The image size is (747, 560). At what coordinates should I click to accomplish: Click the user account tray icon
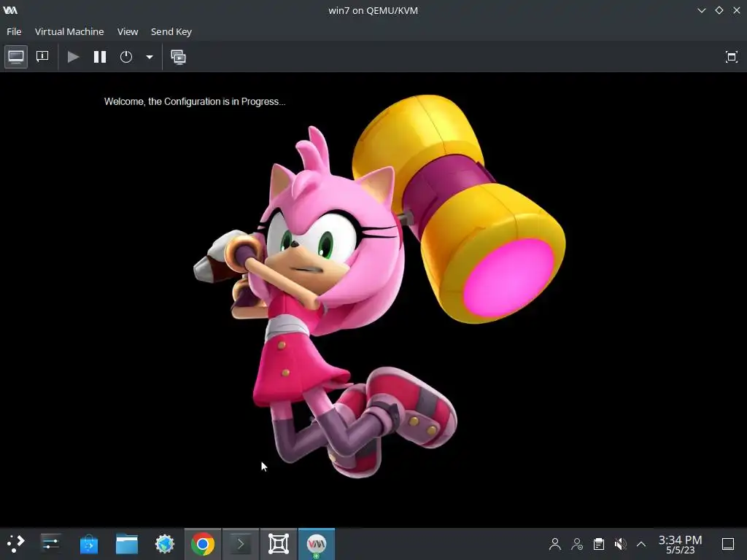click(555, 544)
